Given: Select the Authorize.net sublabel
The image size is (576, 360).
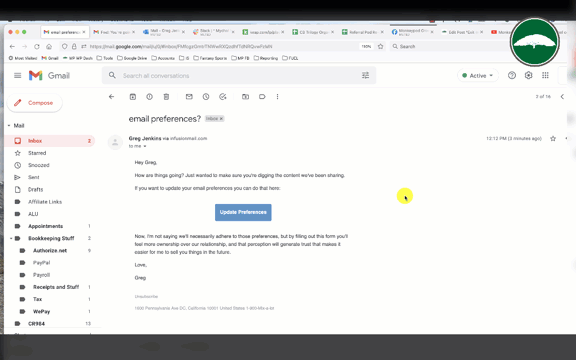Looking at the screenshot, I should (x=50, y=251).
